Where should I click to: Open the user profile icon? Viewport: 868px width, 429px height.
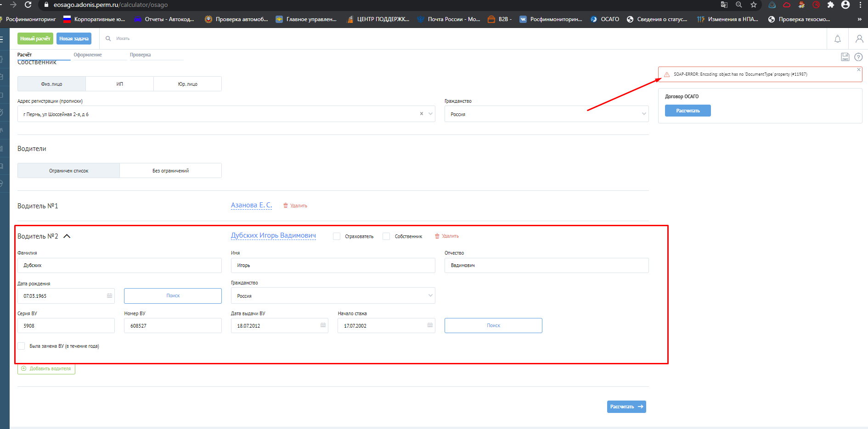coord(859,39)
